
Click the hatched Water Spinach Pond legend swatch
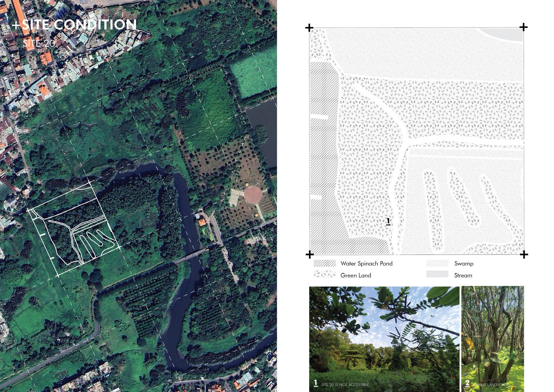325,263
